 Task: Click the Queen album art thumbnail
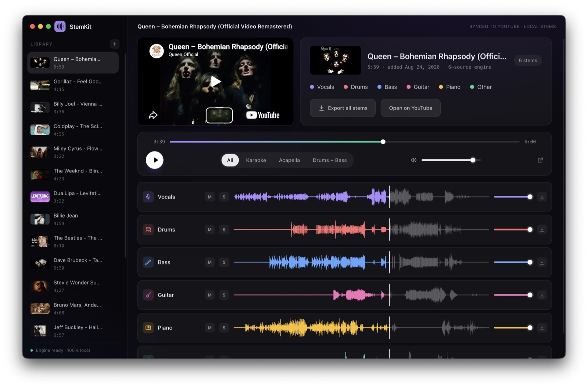[x=335, y=60]
